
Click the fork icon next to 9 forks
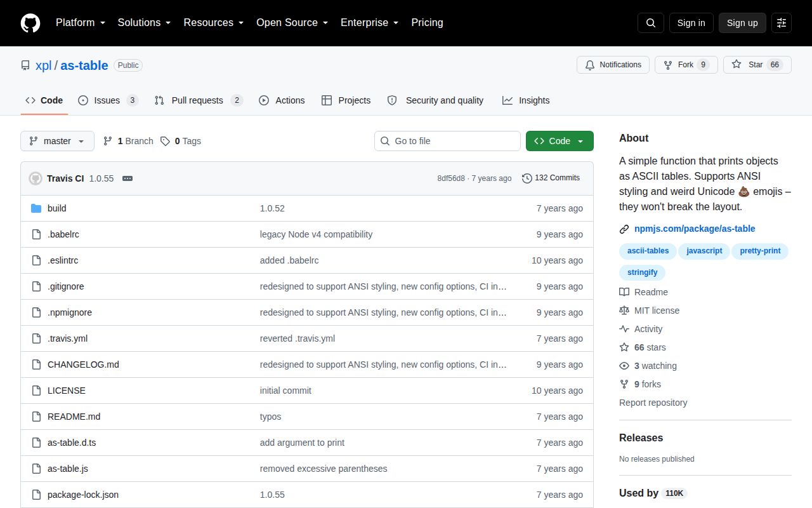624,384
